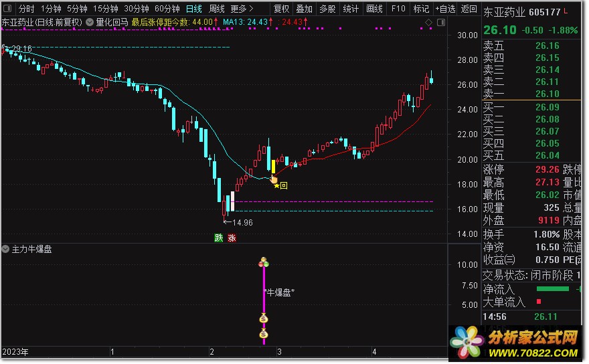
Task: Click the 14:56 trade tick row
Action: tap(531, 317)
